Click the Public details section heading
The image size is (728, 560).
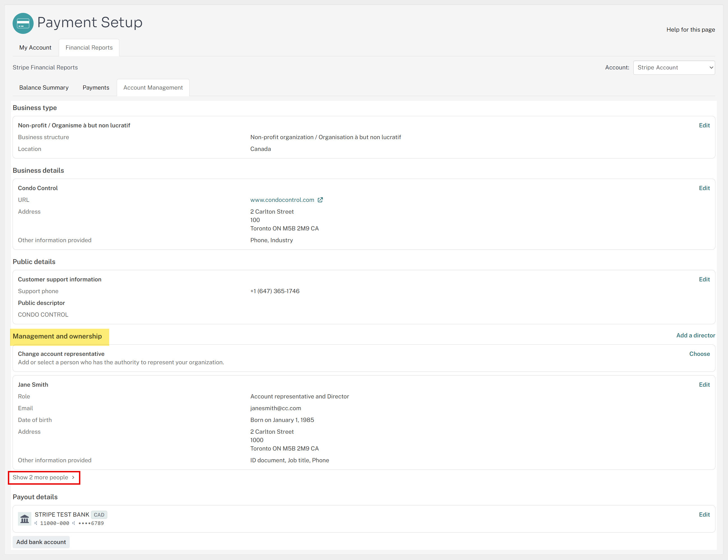pyautogui.click(x=34, y=262)
